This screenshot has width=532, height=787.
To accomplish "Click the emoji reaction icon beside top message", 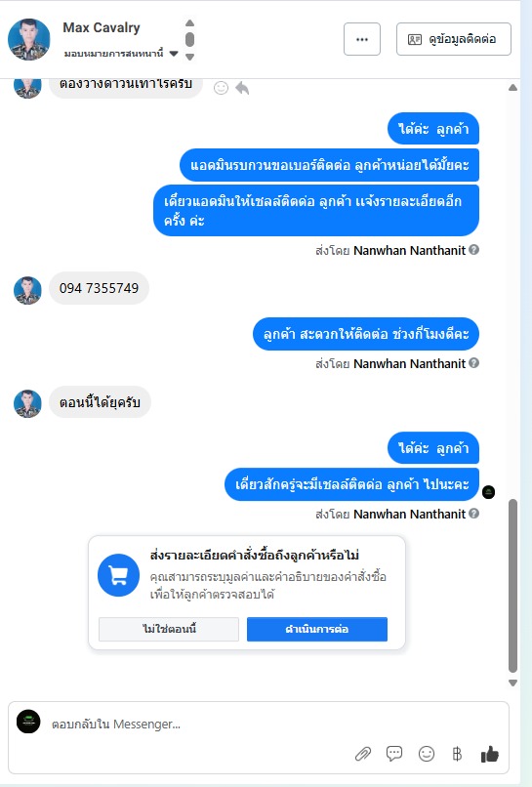I will click(221, 88).
